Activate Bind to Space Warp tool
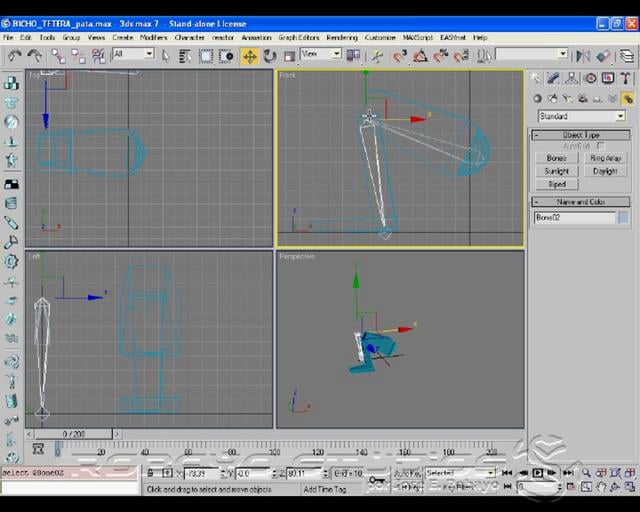 (x=98, y=56)
